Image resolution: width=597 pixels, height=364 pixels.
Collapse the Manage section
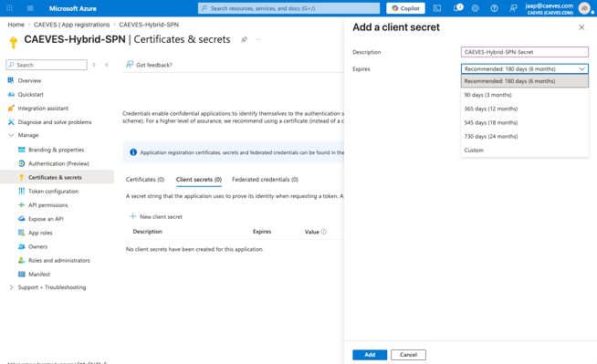click(11, 135)
